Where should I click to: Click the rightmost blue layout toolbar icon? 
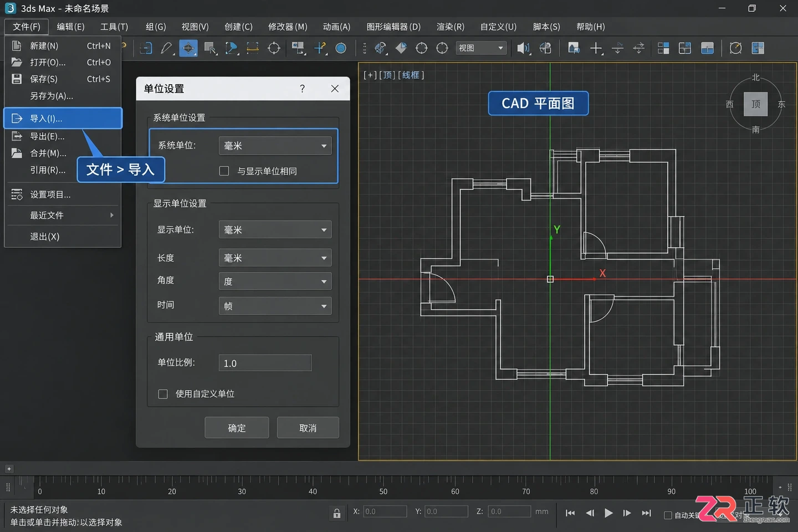(758, 48)
